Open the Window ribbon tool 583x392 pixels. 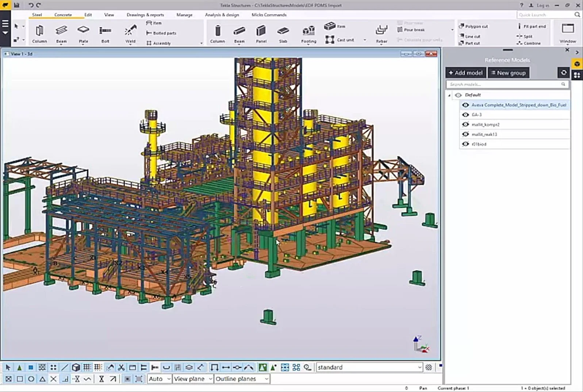coord(568,34)
